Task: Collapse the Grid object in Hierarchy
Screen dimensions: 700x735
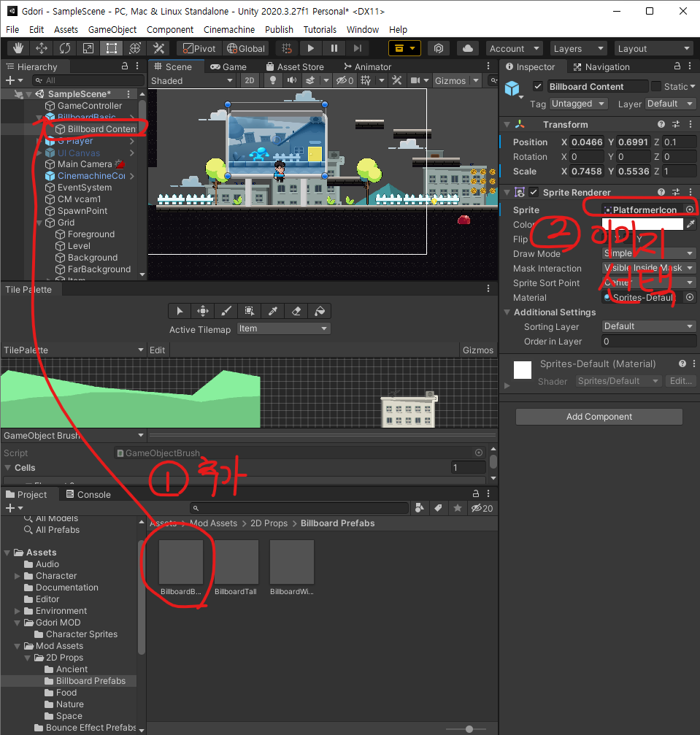Action: 39,223
